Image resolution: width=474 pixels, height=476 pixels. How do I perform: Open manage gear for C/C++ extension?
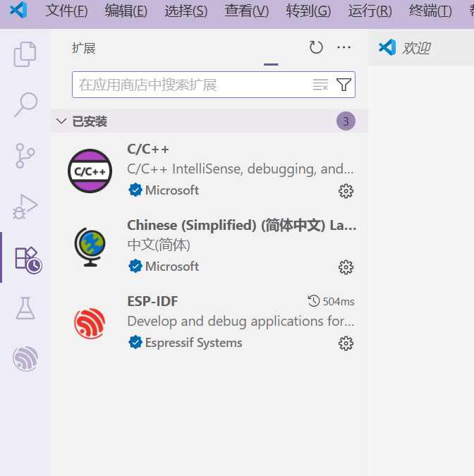pos(346,191)
